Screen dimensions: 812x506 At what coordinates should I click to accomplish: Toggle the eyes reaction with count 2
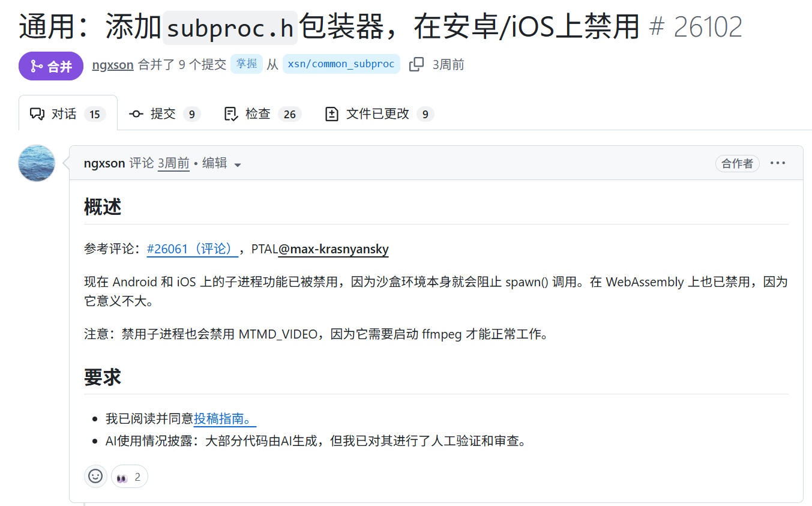(x=129, y=477)
